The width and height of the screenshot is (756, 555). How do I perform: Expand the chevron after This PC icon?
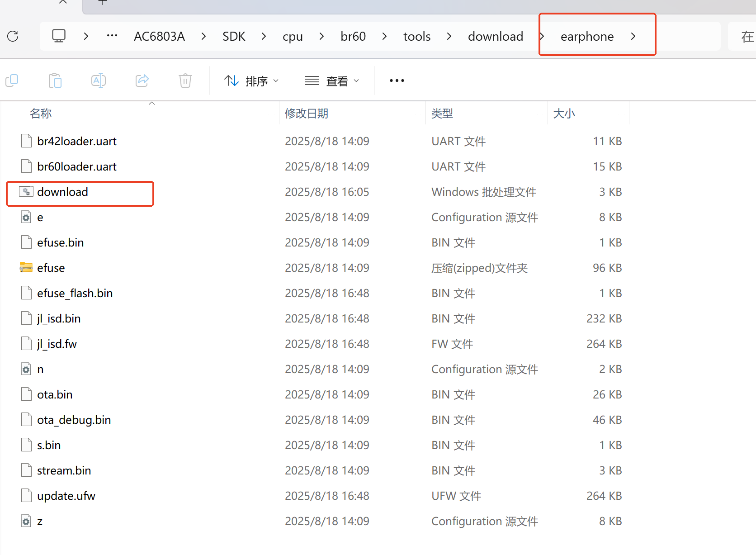[x=86, y=36]
